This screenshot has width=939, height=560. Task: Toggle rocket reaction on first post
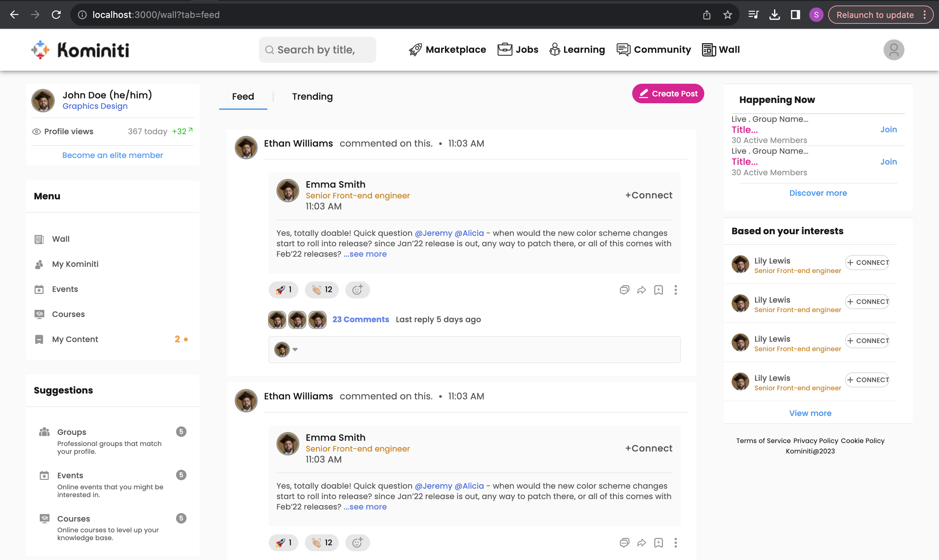coord(283,290)
